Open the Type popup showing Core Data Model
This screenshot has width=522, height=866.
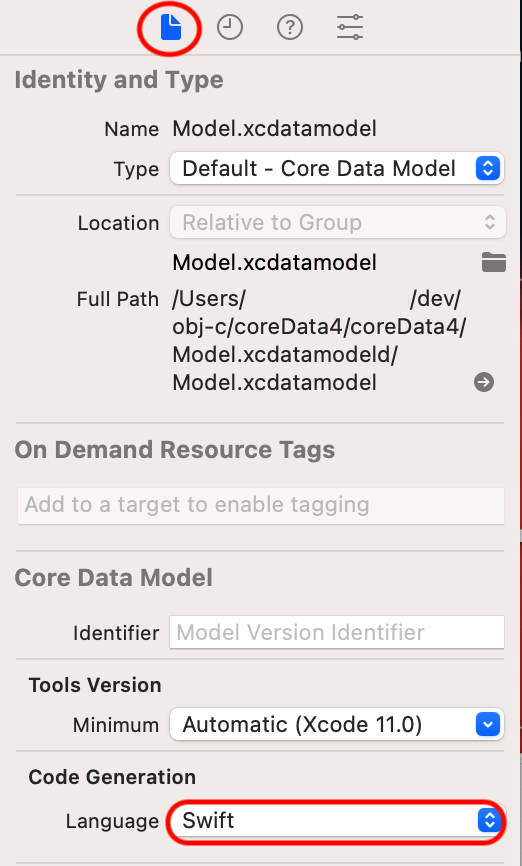337,168
